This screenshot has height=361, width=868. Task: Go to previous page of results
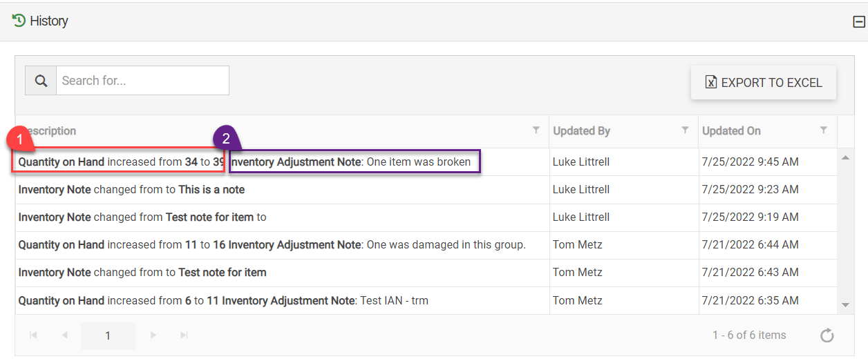point(64,335)
